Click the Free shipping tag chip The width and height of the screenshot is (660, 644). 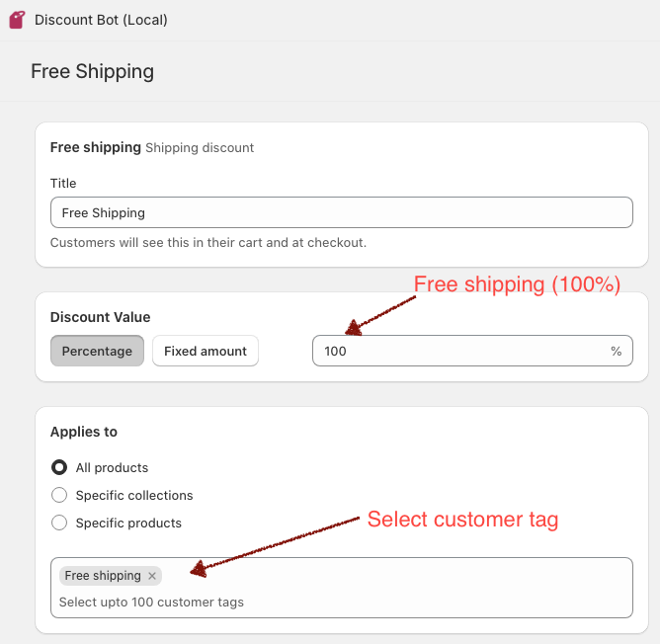103,576
